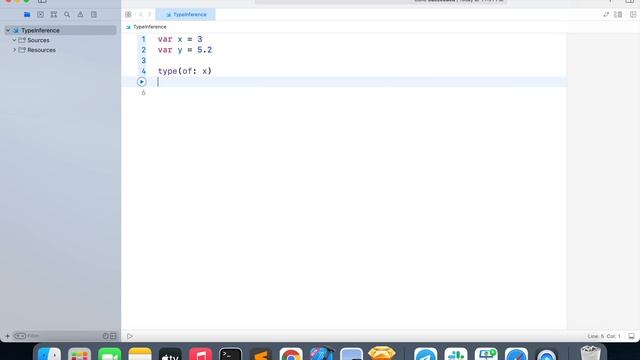Screen dimensions: 640x360
Task: Expand the Resources folder disclosure arrow
Action: [x=14, y=50]
